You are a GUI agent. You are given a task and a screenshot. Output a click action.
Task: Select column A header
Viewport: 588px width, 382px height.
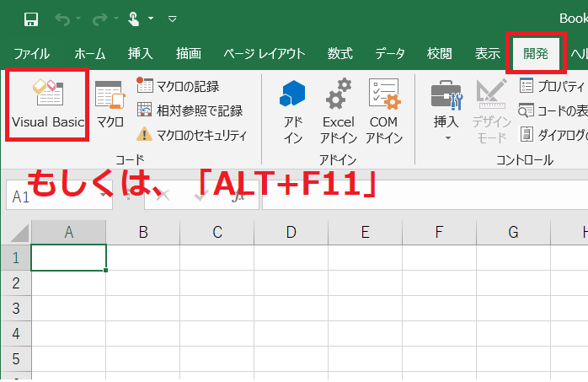pyautogui.click(x=68, y=232)
